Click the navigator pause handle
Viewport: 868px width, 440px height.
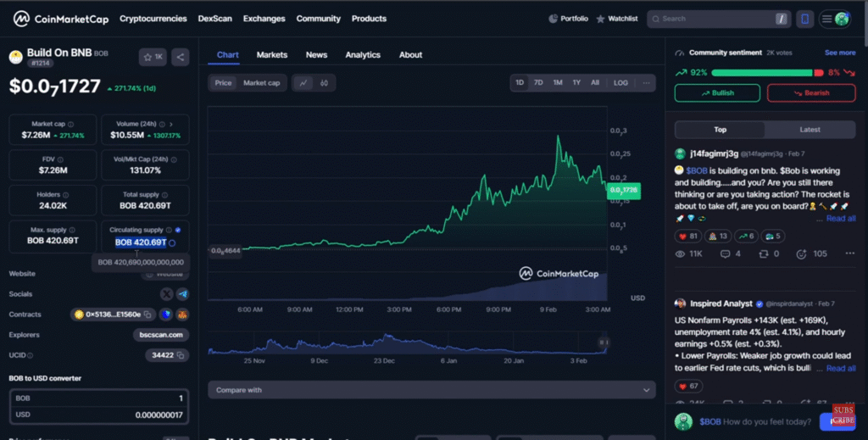pyautogui.click(x=604, y=343)
